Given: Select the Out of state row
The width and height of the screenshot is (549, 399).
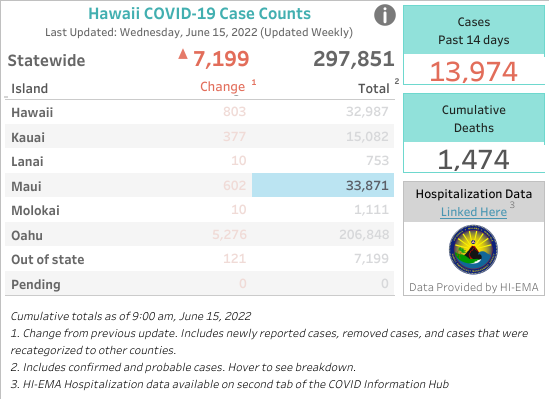Looking at the screenshot, I should point(200,259).
